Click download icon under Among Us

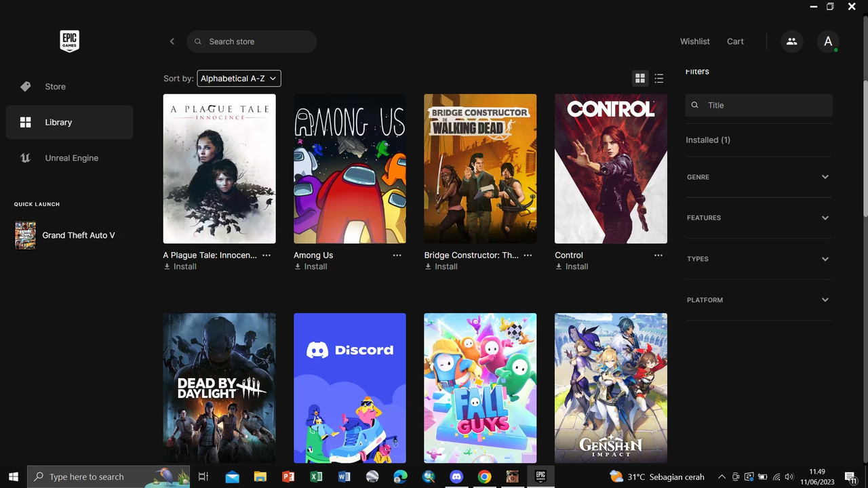click(297, 267)
